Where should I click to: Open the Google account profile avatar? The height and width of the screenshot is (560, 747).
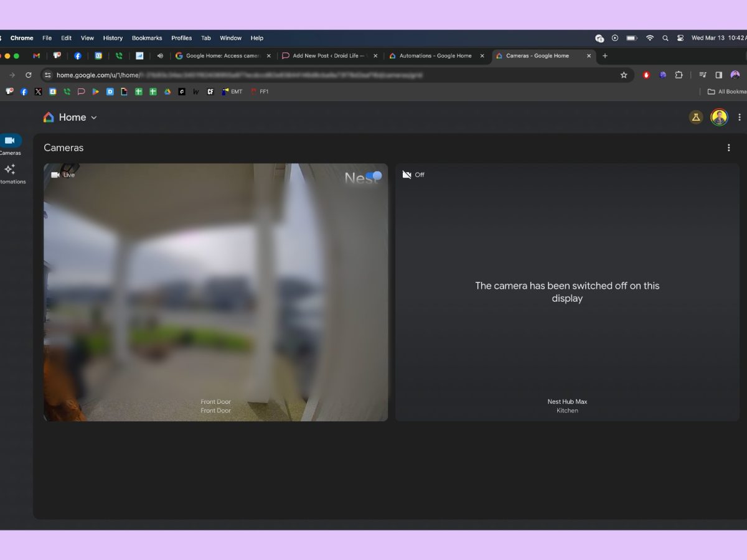coord(719,117)
